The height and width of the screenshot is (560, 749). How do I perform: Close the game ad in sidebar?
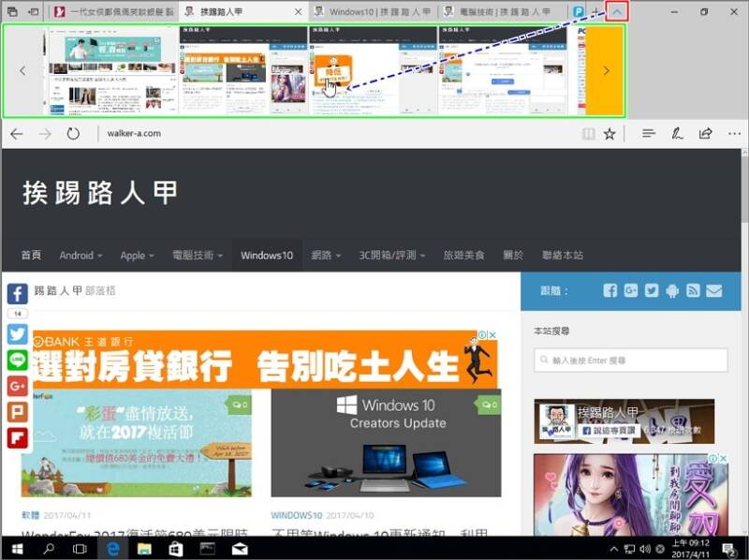pyautogui.click(x=723, y=458)
